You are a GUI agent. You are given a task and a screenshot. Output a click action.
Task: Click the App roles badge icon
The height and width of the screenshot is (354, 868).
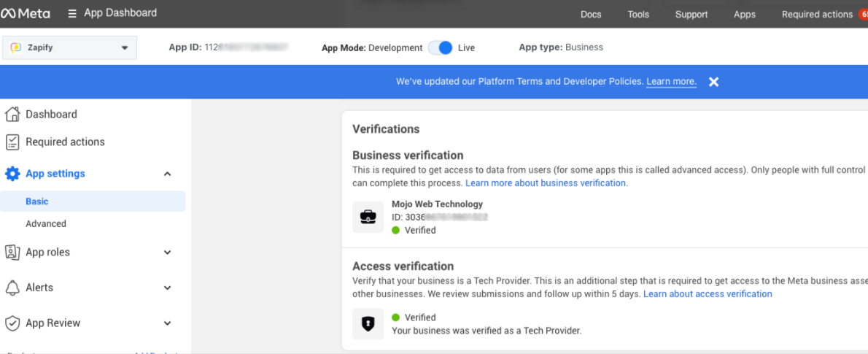(x=12, y=253)
